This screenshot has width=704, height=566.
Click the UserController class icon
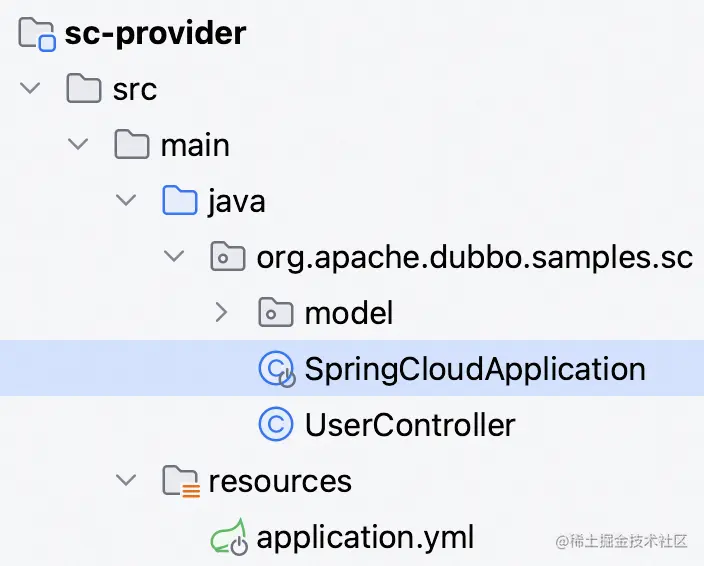tap(276, 424)
